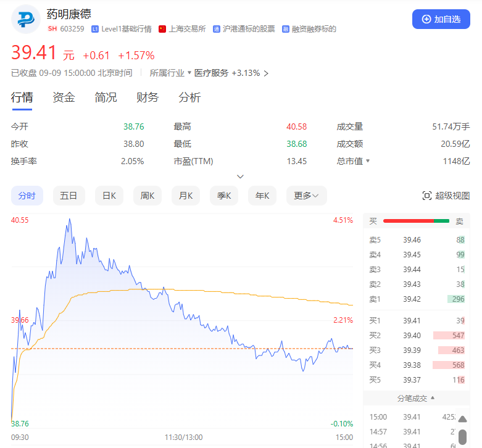Click the 买2 order row at 39.40
Viewport: 482px width, 448px height.
pyautogui.click(x=417, y=335)
